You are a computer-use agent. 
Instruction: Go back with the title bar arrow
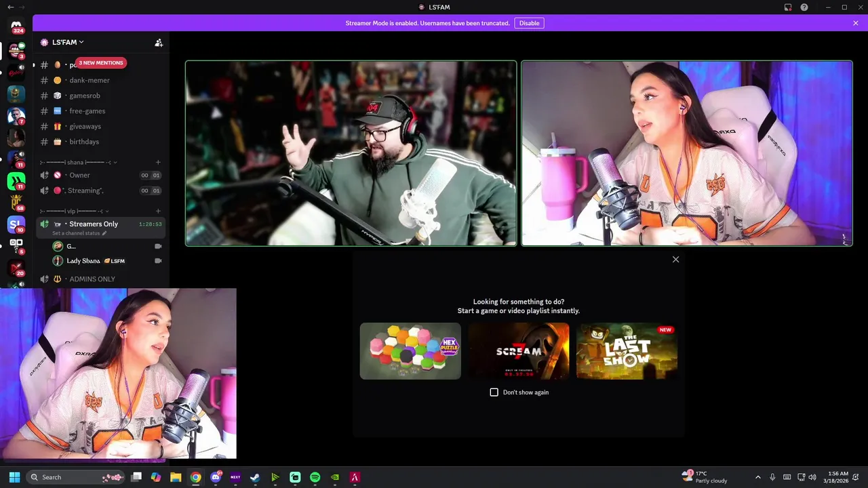pyautogui.click(x=10, y=7)
